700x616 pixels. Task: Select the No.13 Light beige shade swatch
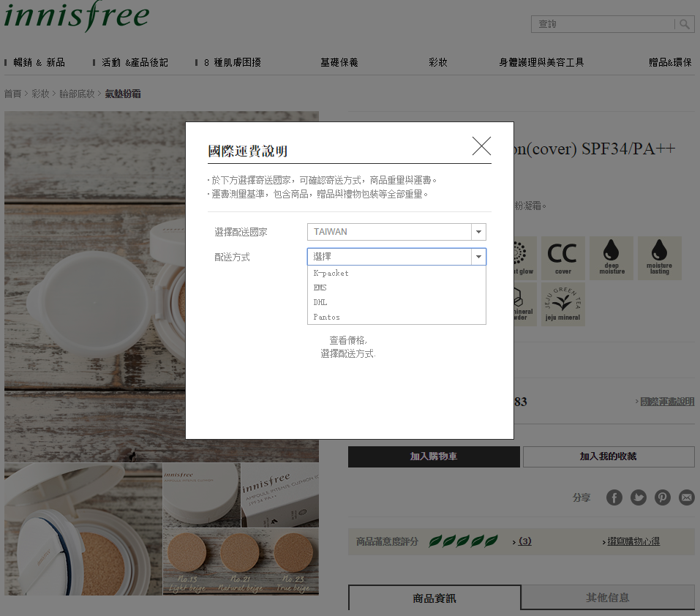click(x=187, y=554)
